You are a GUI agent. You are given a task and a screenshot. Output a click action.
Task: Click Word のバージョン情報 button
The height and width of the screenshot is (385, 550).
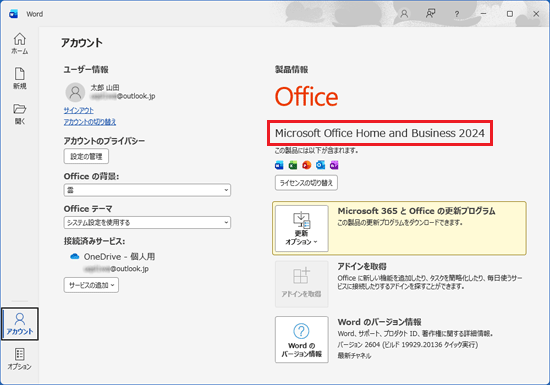pyautogui.click(x=302, y=339)
